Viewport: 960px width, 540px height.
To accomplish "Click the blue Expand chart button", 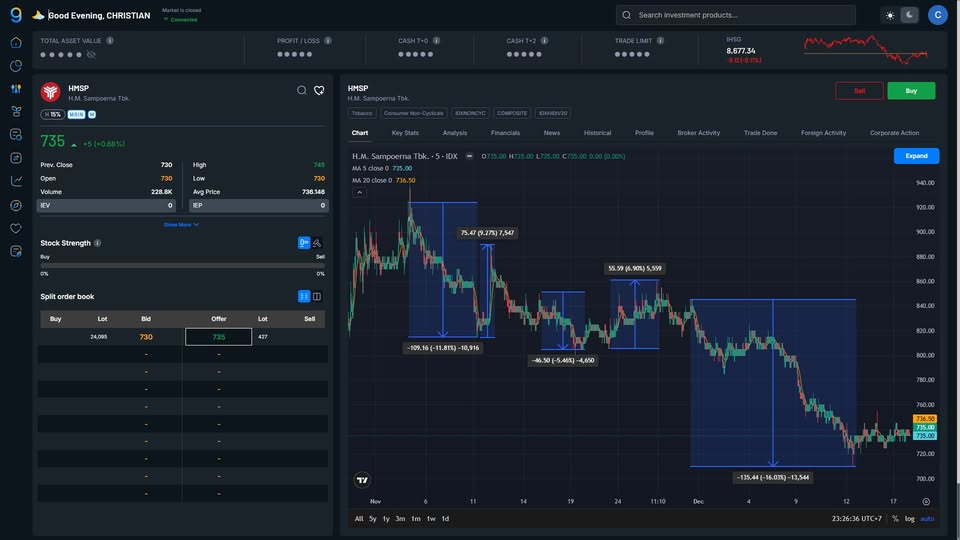I will pos(916,156).
